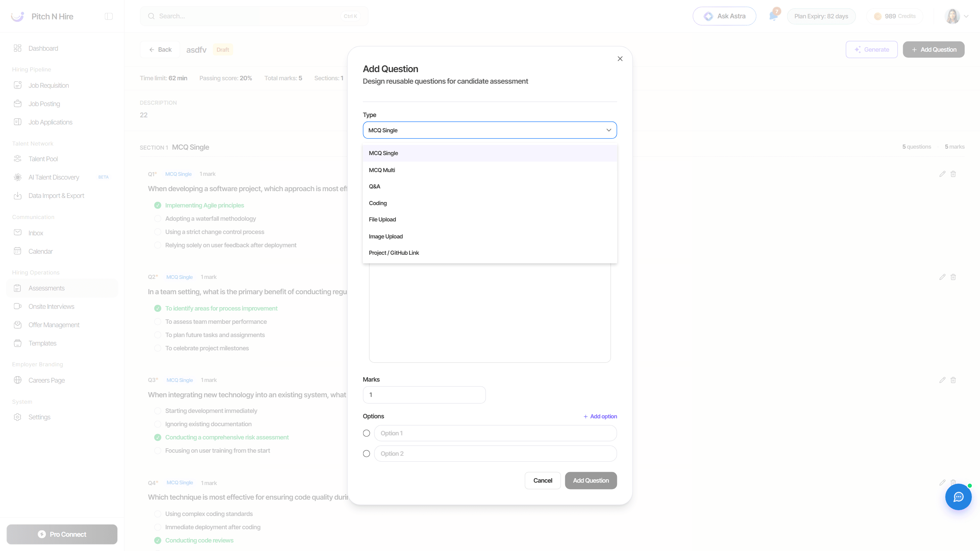
Task: Focus the top Search field
Action: pos(254,16)
